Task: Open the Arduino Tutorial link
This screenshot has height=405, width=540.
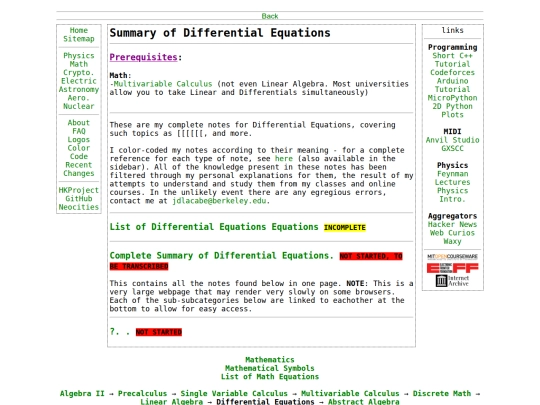Action: 452,85
